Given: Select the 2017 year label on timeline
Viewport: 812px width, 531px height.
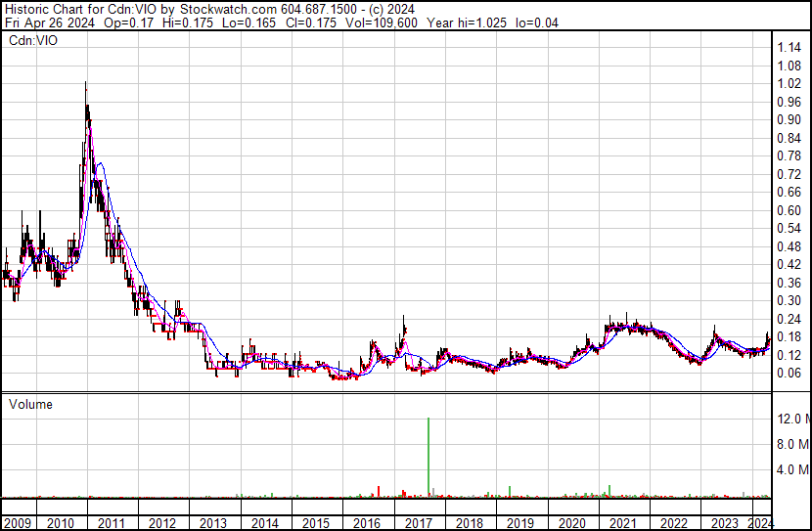Looking at the screenshot, I should (x=418, y=523).
